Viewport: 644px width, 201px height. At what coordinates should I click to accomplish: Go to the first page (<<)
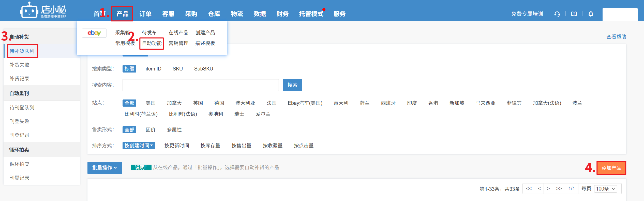529,189
